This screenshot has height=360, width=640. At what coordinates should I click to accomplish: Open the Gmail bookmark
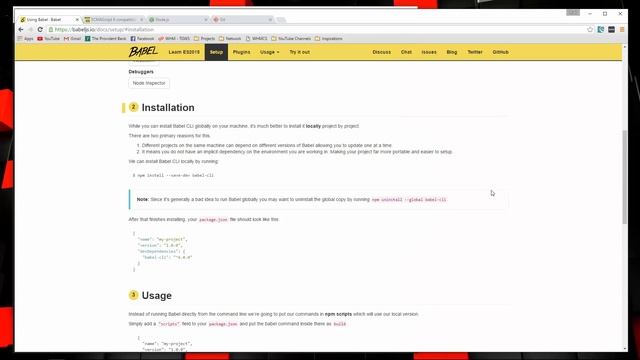[72, 39]
